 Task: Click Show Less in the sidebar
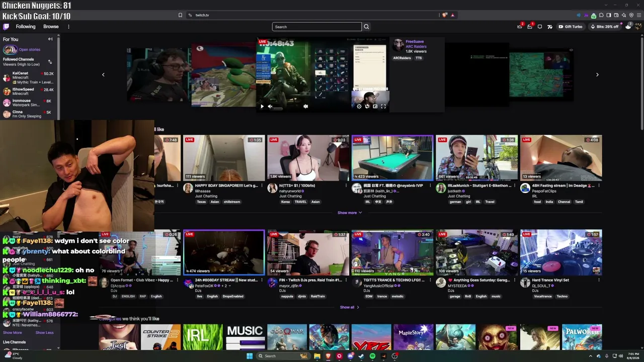tap(44, 332)
